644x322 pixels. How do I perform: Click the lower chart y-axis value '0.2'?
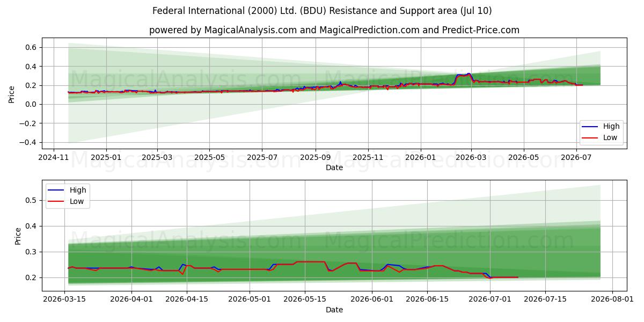tap(30, 278)
